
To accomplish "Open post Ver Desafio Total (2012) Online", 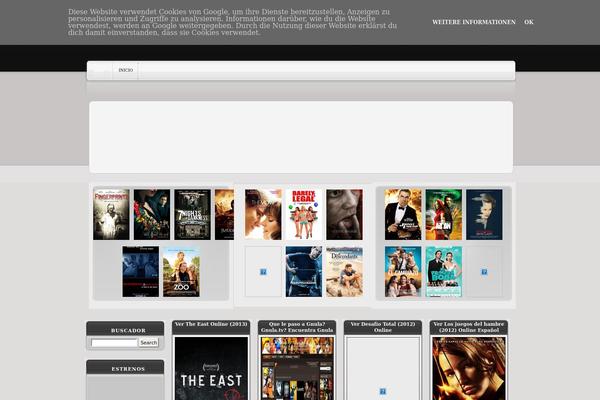I will coord(383,327).
